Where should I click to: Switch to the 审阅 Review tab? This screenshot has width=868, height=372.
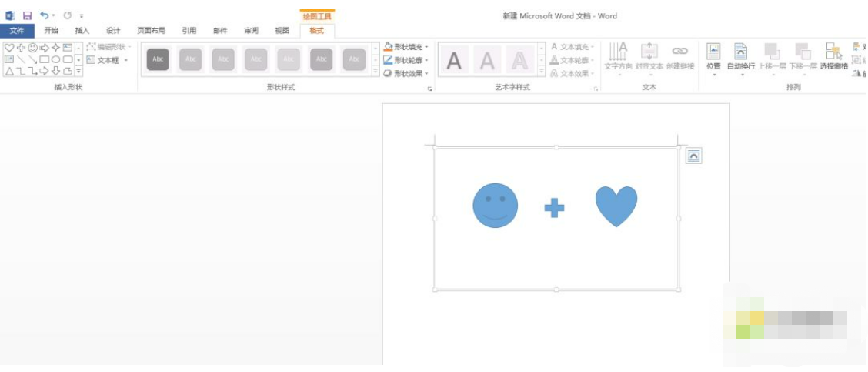click(252, 31)
